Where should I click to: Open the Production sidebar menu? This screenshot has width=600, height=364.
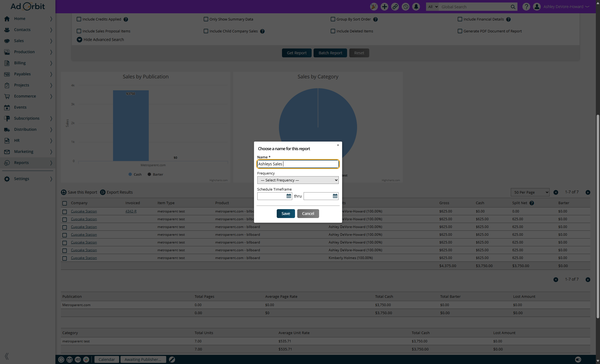pyautogui.click(x=28, y=52)
